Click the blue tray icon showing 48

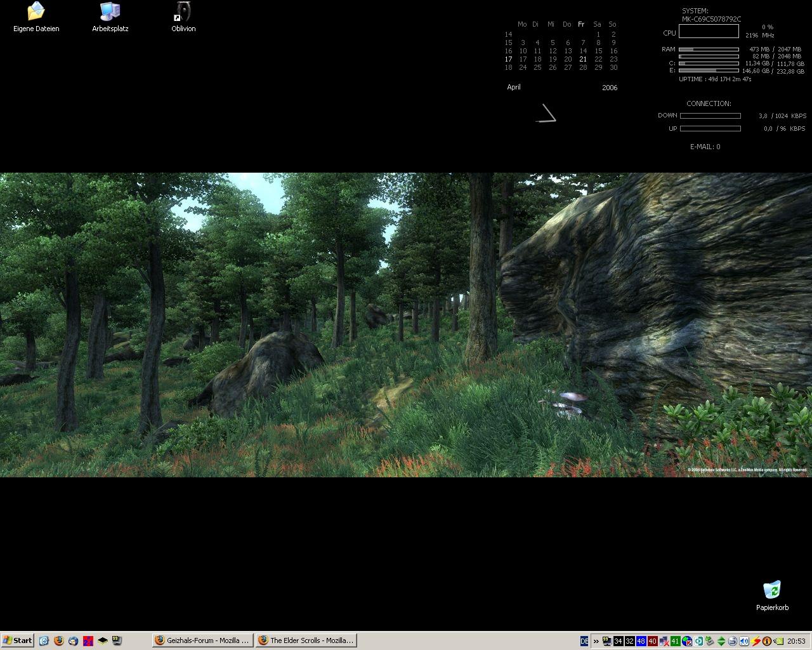[641, 641]
